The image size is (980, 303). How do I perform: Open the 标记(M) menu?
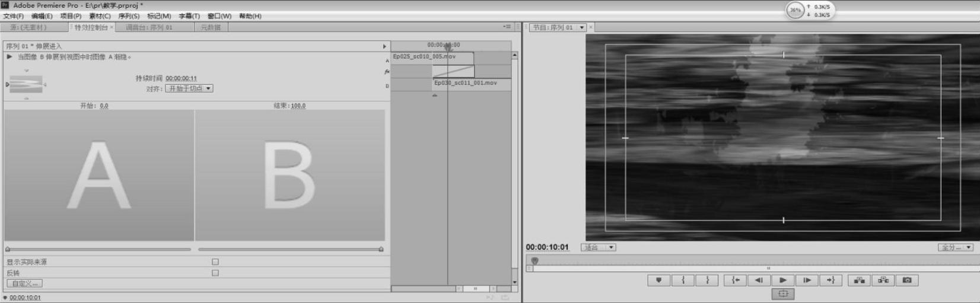point(159,16)
